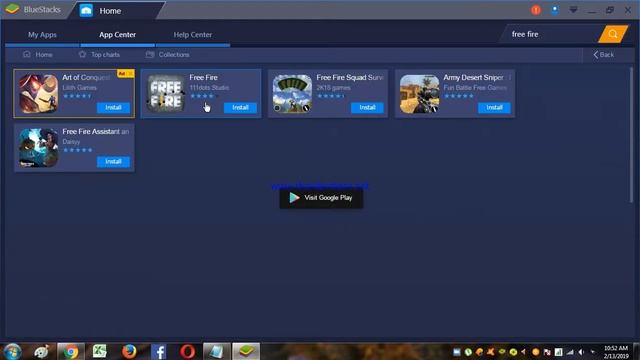Select the Home tab icon in title bar
The image size is (640, 360).
[86, 11]
